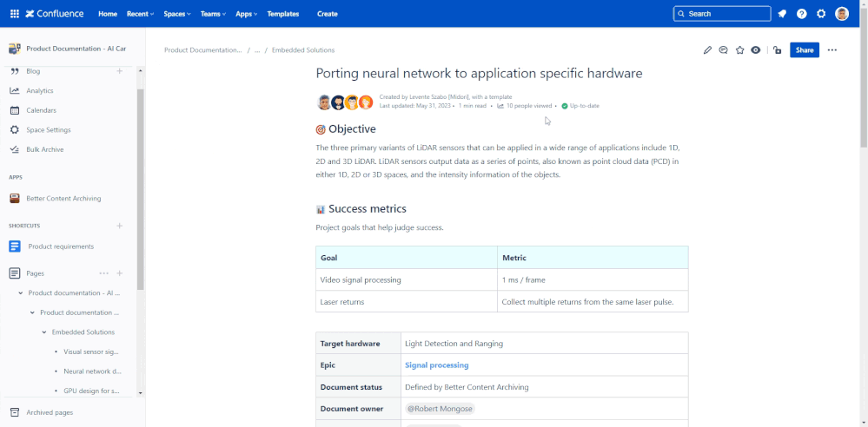Click Product Documentation - AI Car space title
This screenshot has height=427, width=868.
(x=76, y=49)
